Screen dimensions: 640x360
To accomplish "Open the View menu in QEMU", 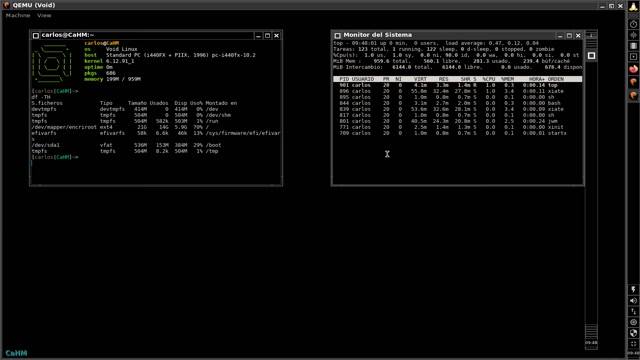I will pyautogui.click(x=44, y=16).
